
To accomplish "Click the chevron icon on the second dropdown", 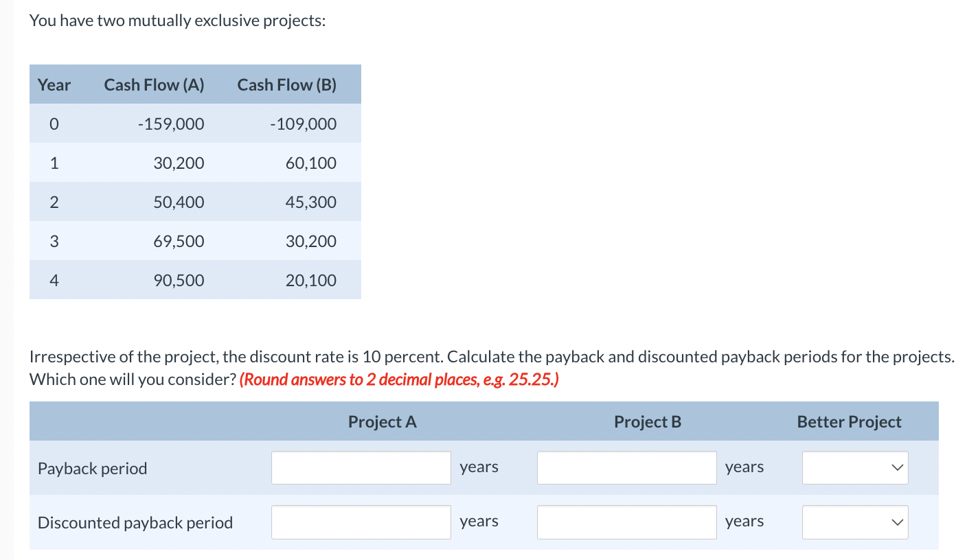I will point(897,522).
